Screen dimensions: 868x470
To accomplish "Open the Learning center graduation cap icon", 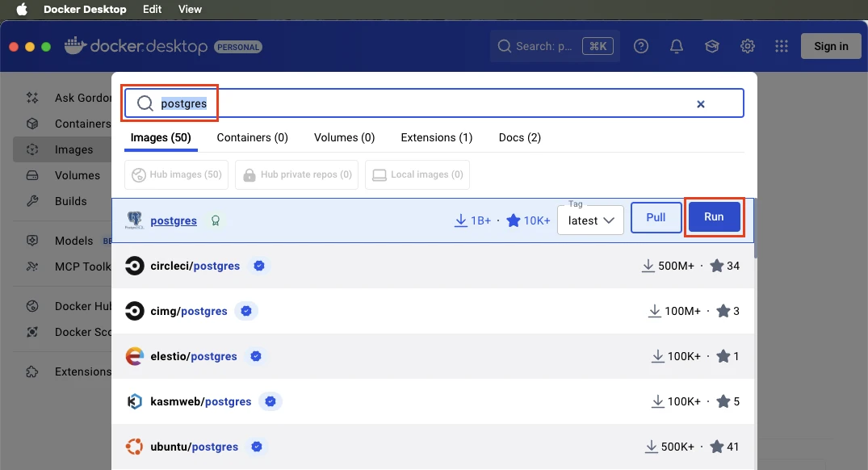I will pyautogui.click(x=712, y=47).
